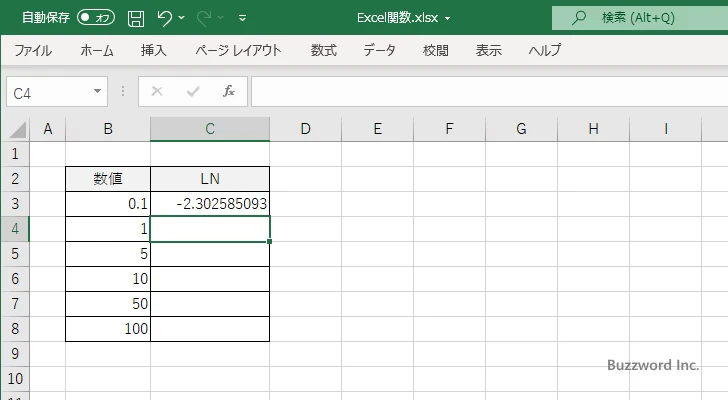Click cell containing 0.1

coord(108,204)
